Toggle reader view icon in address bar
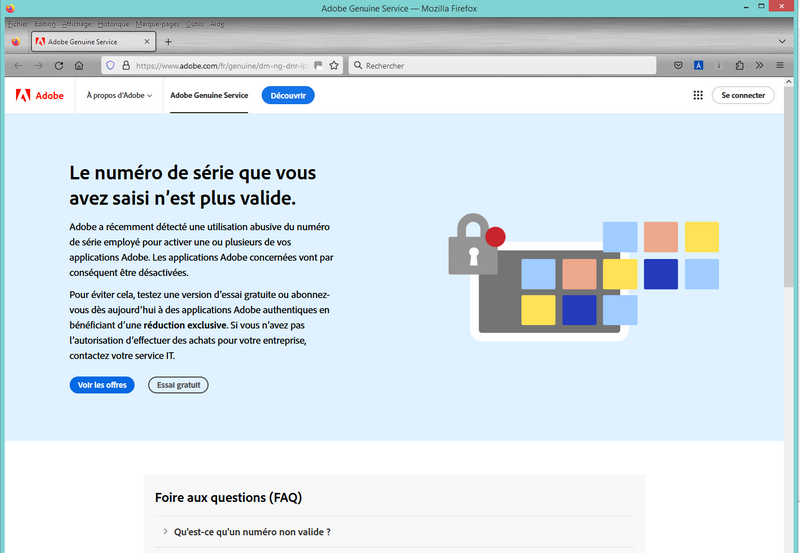This screenshot has width=800, height=553. 318,65
